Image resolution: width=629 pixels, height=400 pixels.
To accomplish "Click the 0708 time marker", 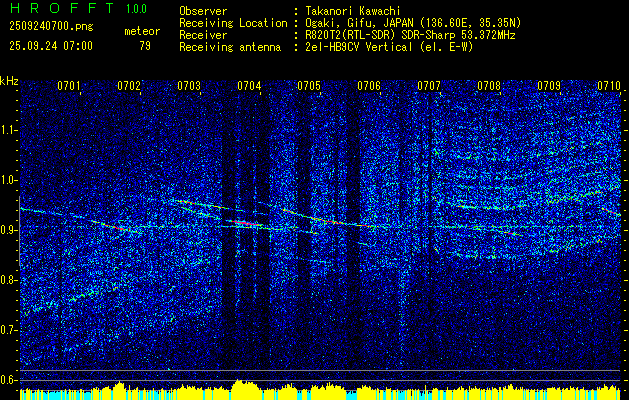I will pos(489,86).
